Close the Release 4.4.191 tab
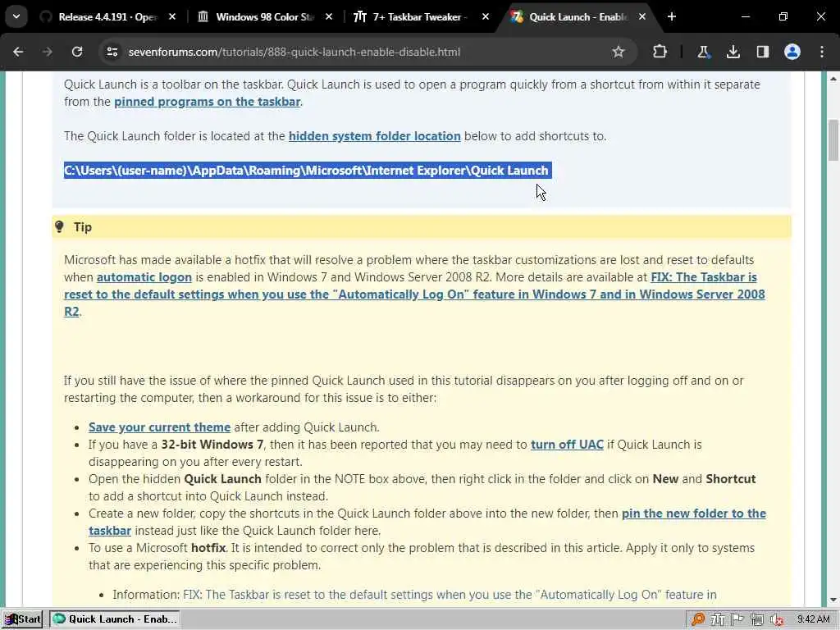Screen dimensions: 840x630 coord(172,16)
